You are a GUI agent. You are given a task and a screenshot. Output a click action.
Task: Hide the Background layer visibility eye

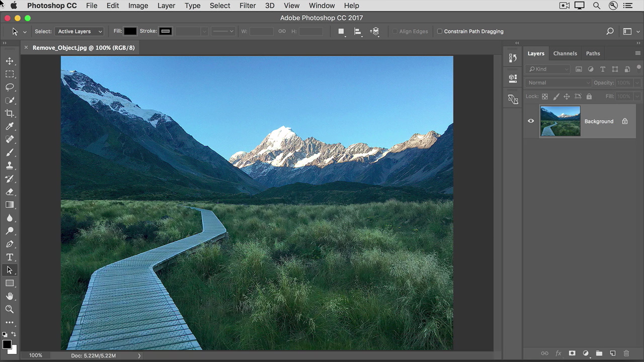[x=531, y=121]
